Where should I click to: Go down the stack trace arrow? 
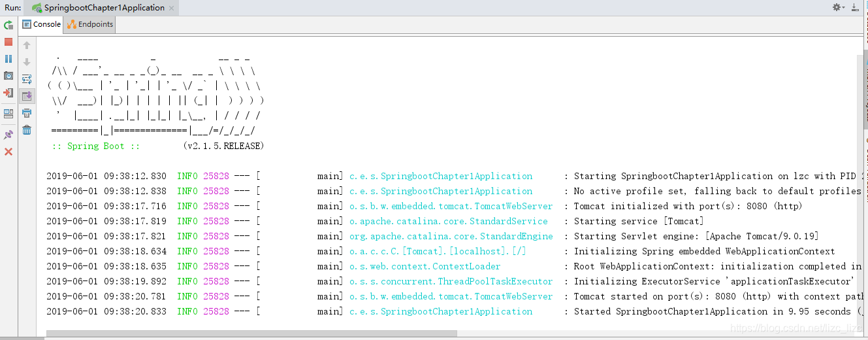tap(27, 63)
